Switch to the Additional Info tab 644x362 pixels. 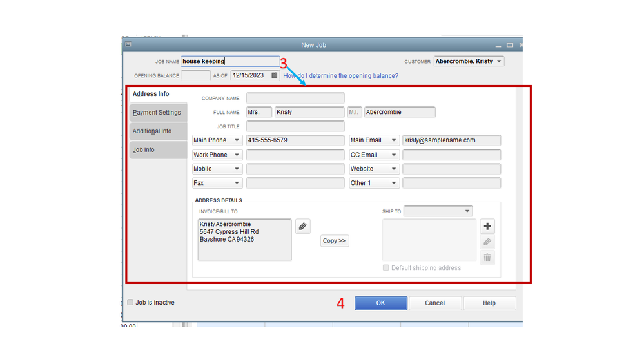point(158,131)
